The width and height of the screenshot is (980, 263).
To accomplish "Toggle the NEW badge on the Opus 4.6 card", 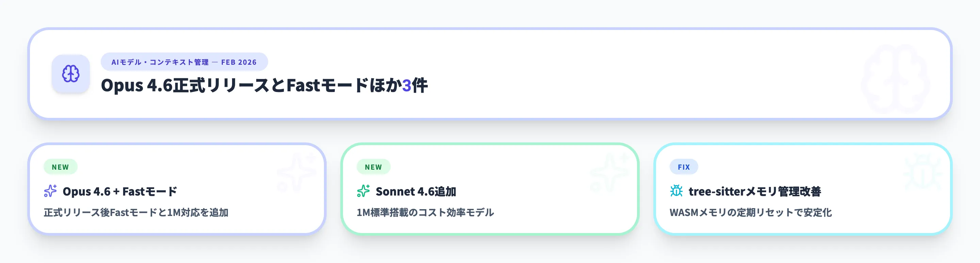I will point(60,167).
